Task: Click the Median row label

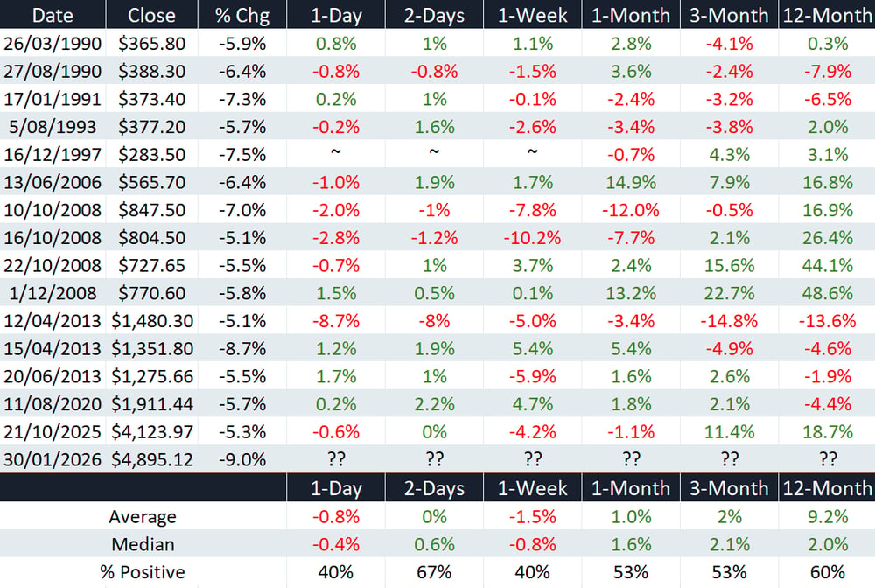Action: coord(143,544)
